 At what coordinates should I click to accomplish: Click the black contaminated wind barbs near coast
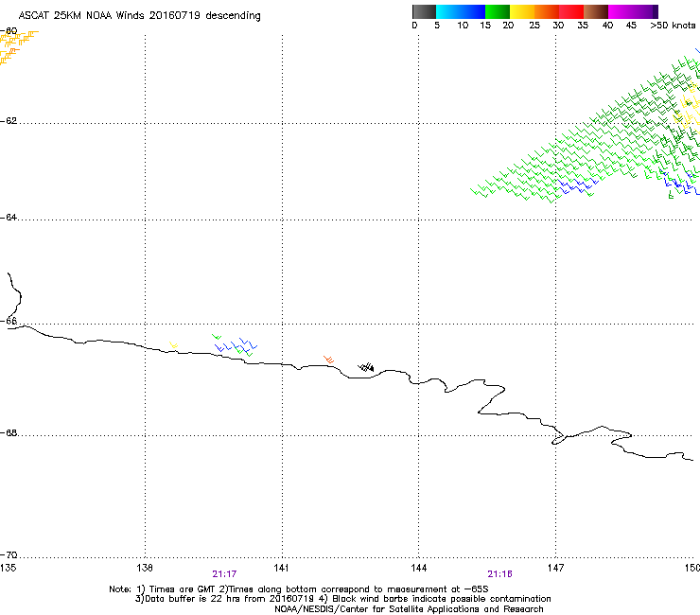pos(366,367)
